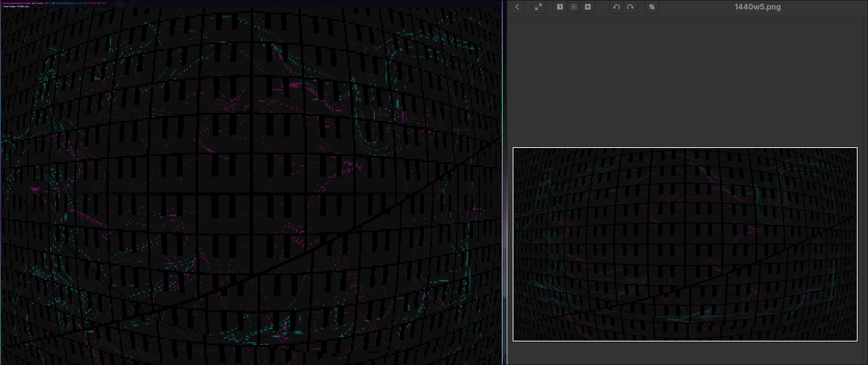Click the show-image 1440w5.png command line
Image resolution: width=868 pixels, height=365 pixels.
tap(16, 6)
